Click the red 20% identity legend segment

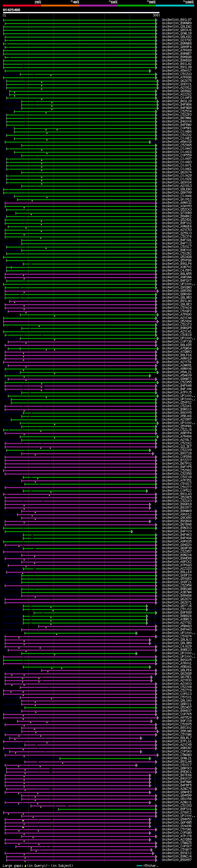click(22, 6)
